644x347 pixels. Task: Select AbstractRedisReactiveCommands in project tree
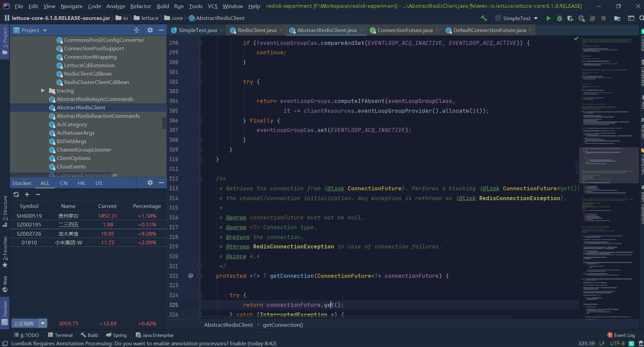(98, 116)
